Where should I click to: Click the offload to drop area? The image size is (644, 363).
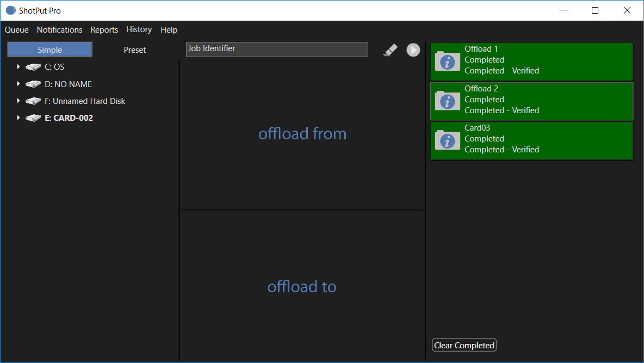click(302, 286)
